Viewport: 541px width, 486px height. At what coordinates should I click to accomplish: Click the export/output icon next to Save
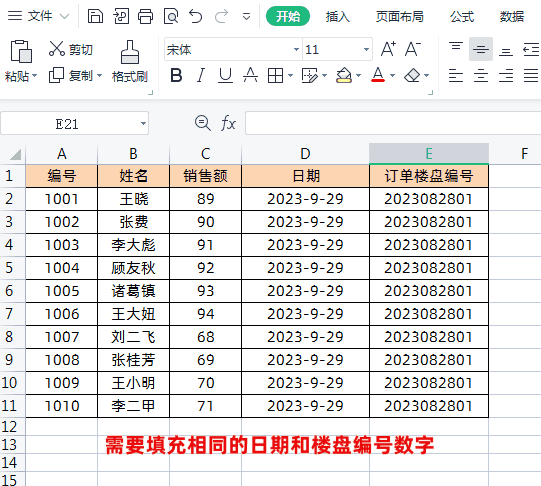point(120,16)
